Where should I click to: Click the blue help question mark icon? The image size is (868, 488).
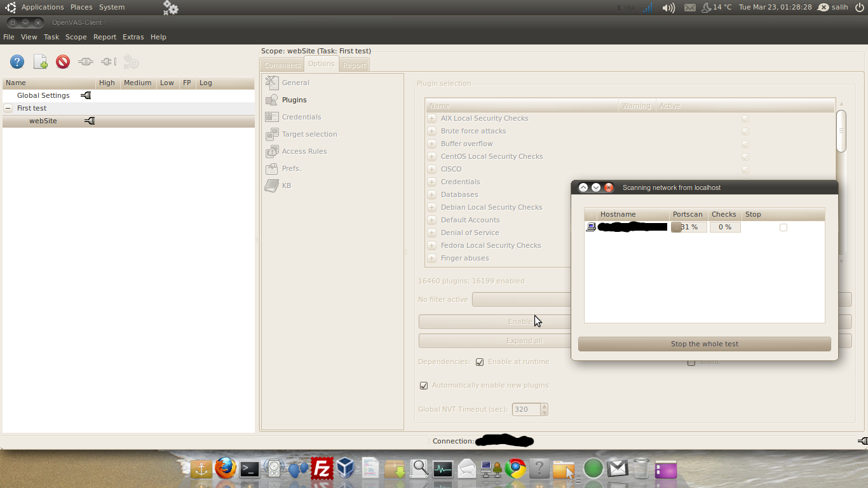coord(17,62)
